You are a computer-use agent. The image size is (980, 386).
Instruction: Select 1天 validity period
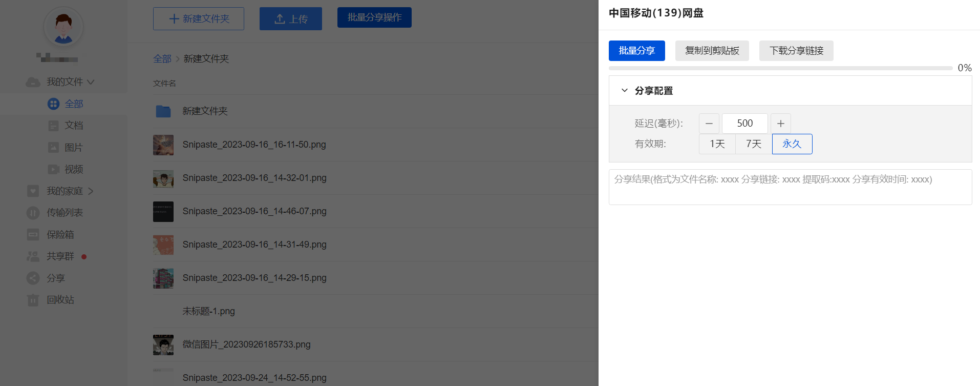[x=717, y=144]
